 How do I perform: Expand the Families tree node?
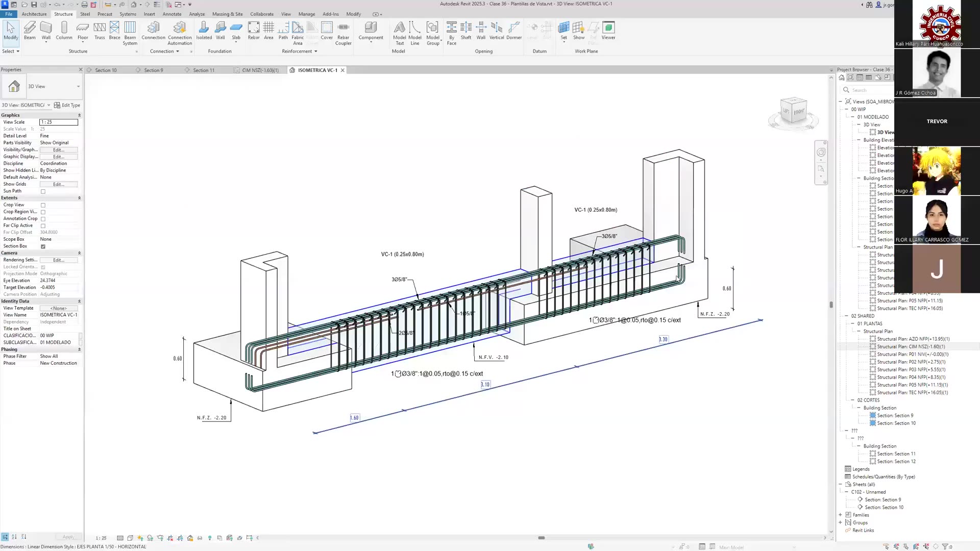840,515
